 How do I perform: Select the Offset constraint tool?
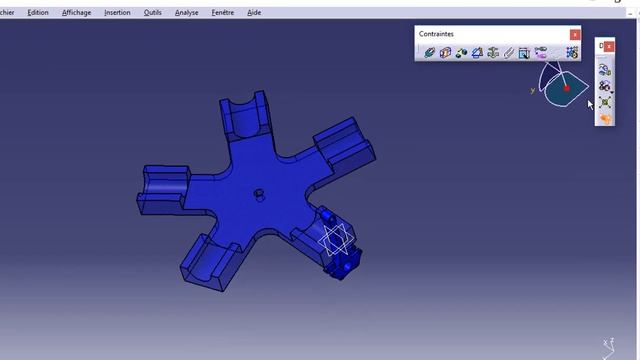pos(461,53)
